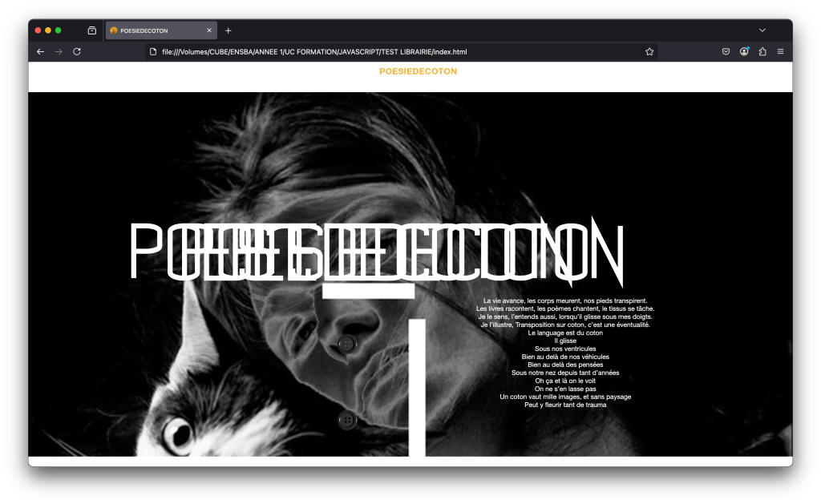This screenshot has height=504, width=821.
Task: Click the cat's eye in photo
Action: point(178,433)
